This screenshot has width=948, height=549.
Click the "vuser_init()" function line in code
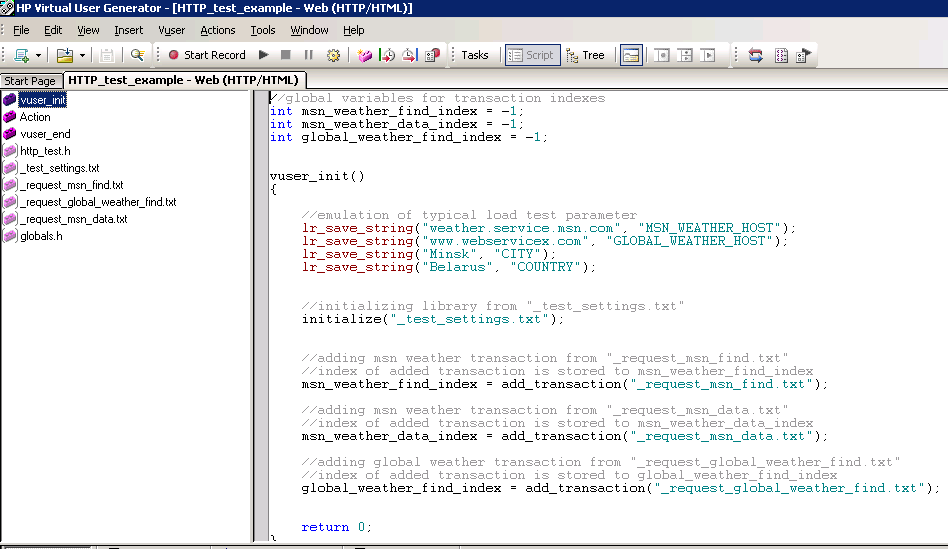point(317,176)
